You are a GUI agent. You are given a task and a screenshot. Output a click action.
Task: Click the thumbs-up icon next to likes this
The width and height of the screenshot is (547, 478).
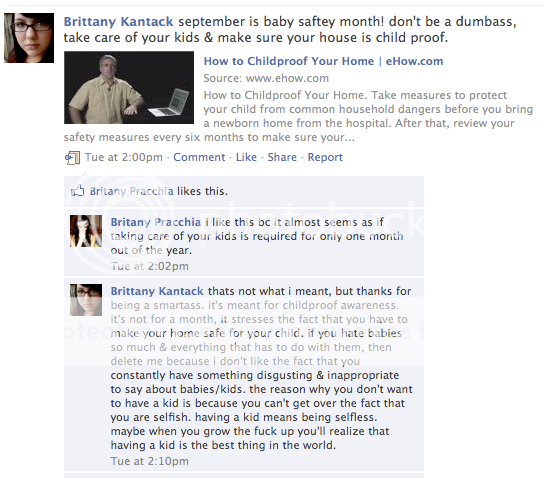(77, 191)
